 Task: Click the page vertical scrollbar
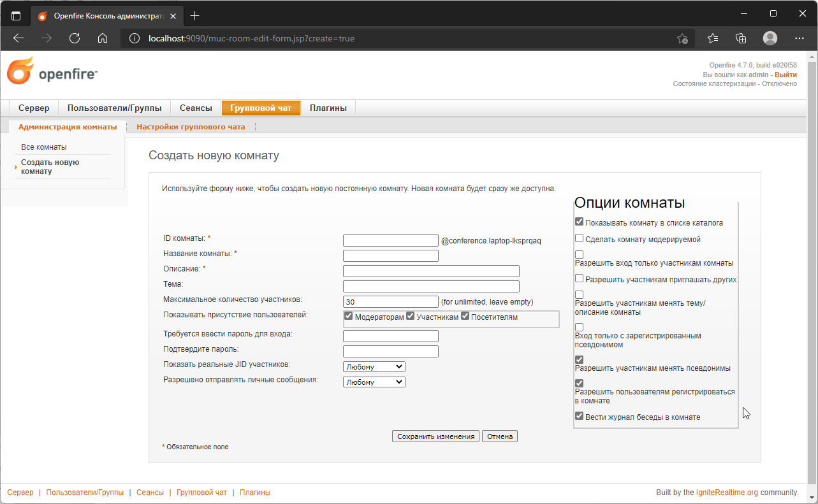coord(812,273)
